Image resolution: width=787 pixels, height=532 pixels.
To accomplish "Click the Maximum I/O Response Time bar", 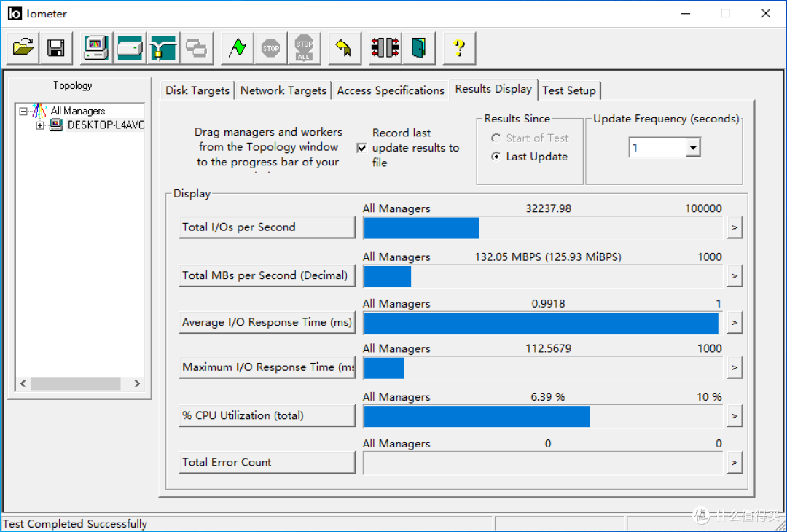I will coord(543,368).
